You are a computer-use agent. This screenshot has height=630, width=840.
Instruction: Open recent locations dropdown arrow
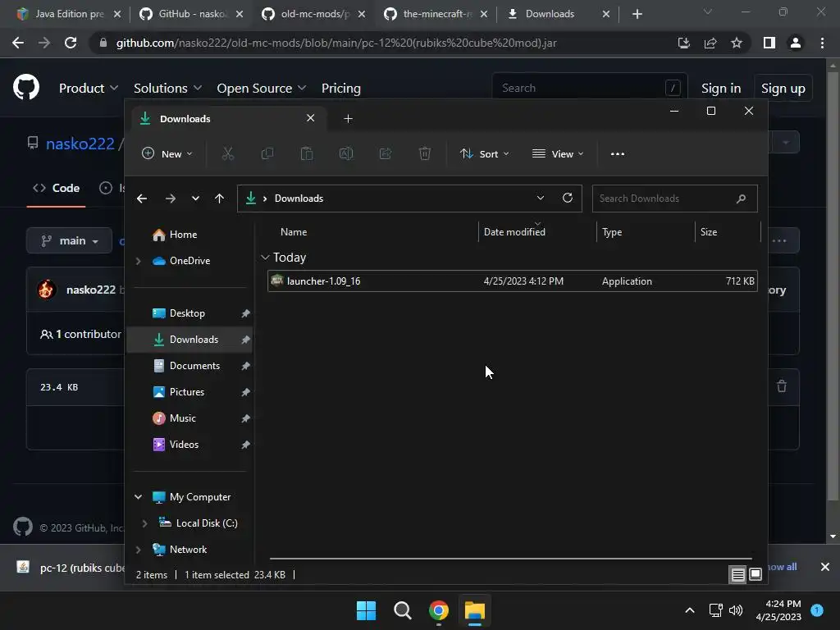[195, 199]
